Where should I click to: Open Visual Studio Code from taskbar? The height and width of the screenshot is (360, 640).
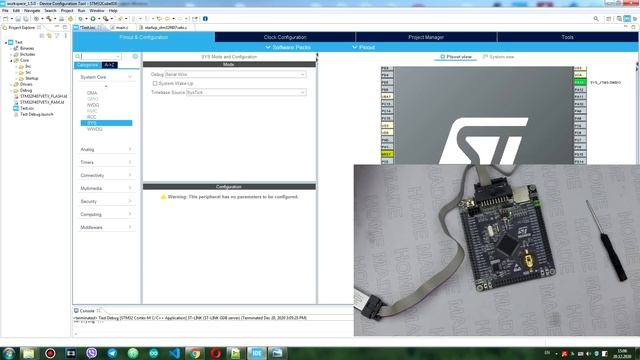174,353
